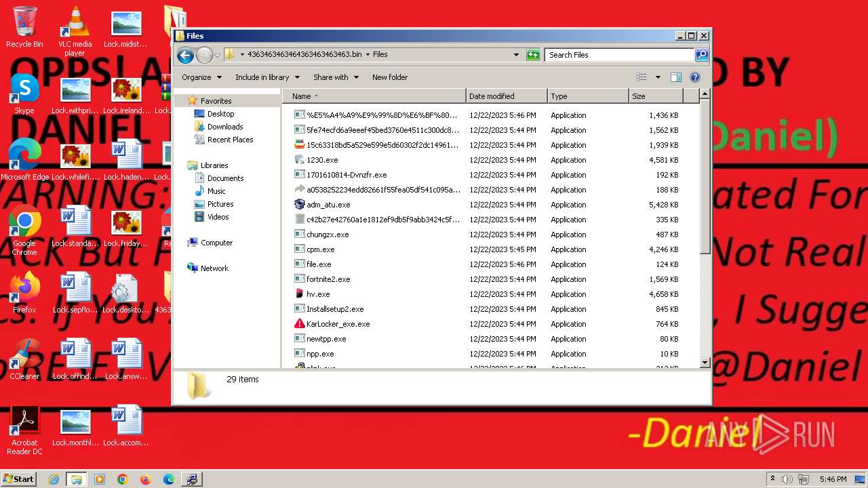Select the adm_atu.exe file icon
868x488 pixels.
300,205
